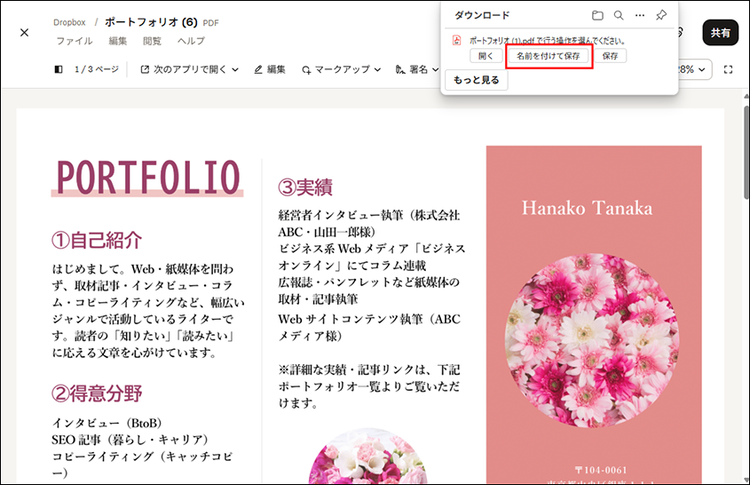Click the 共有 share button
Viewport: 750px width, 485px height.
click(720, 33)
